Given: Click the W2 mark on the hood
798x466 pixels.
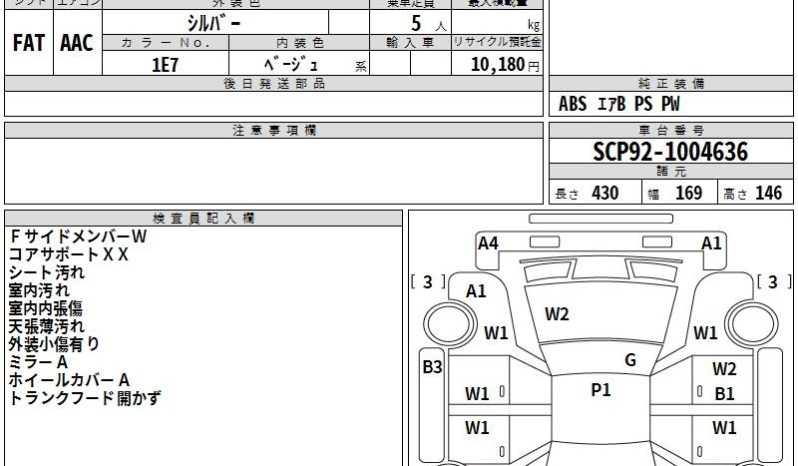Looking at the screenshot, I should tap(557, 314).
